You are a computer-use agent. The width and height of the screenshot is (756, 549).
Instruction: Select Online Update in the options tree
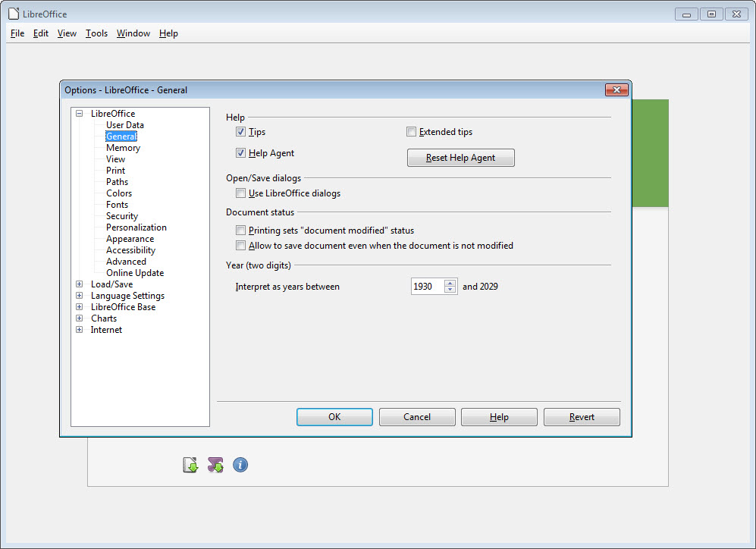tap(135, 273)
